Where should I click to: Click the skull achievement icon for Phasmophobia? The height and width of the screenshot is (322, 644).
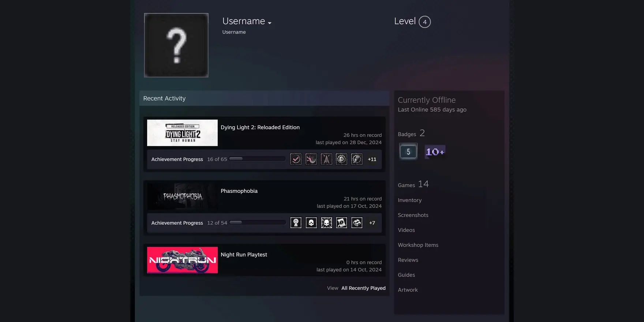click(x=311, y=223)
